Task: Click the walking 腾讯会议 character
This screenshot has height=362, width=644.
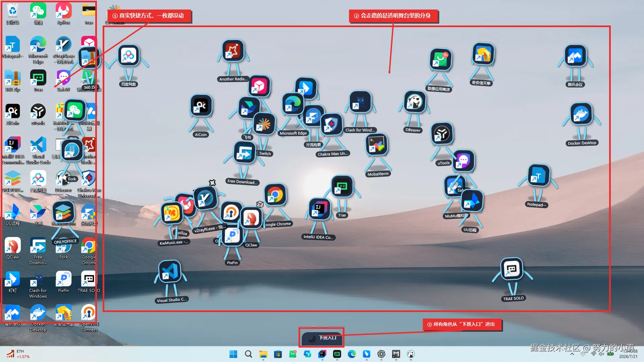Action: (576, 56)
